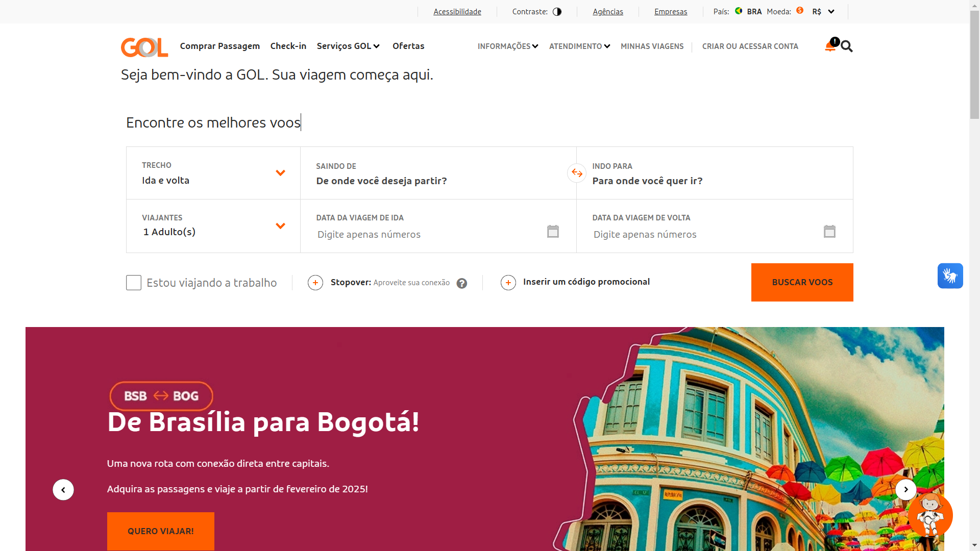Click 'Encontre os melhores voos' heading

point(213,122)
